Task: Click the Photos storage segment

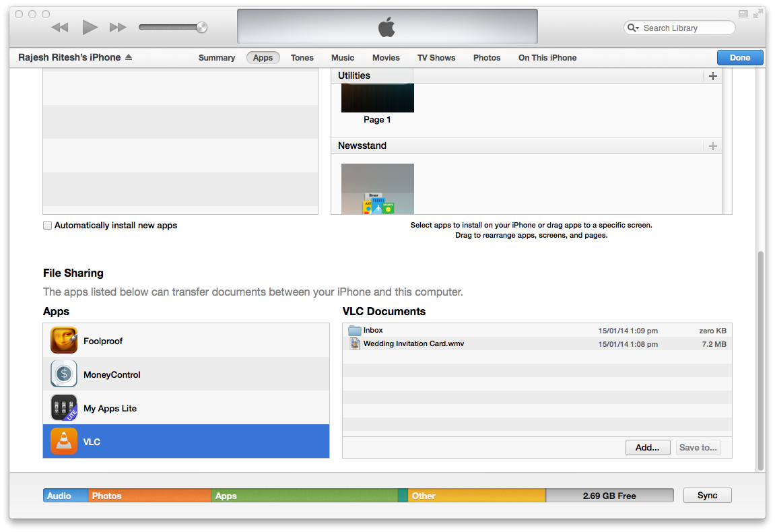Action: 149,496
